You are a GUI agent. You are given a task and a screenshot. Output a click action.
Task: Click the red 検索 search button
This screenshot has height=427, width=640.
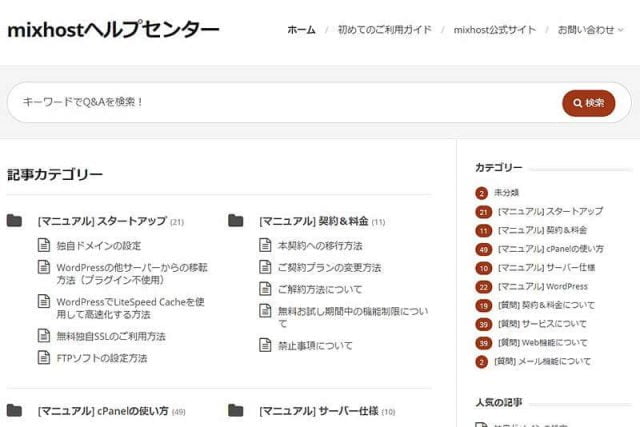pos(589,103)
